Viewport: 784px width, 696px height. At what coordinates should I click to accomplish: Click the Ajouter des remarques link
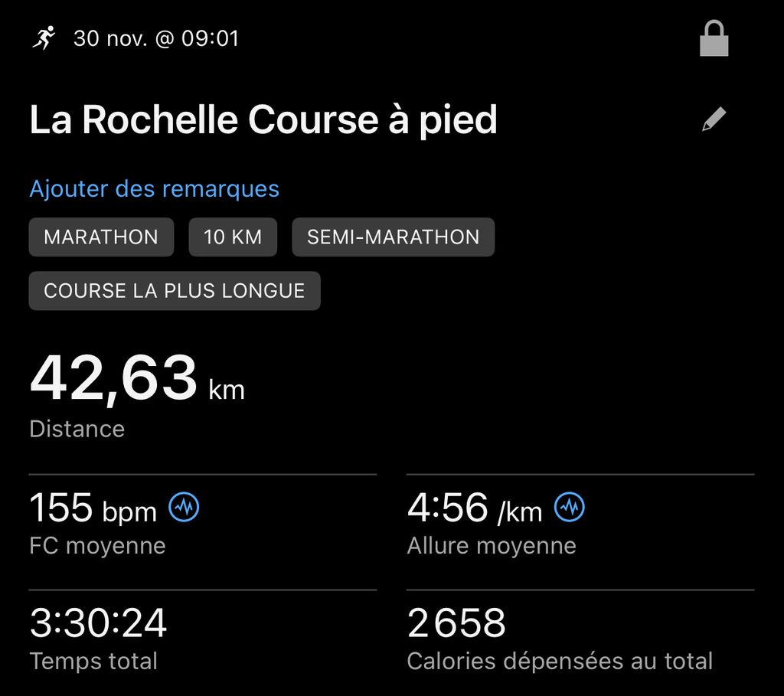coord(154,188)
